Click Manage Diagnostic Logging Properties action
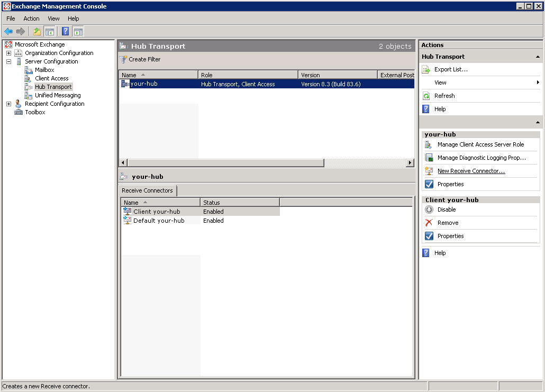Image resolution: width=545 pixels, height=392 pixels. tap(482, 158)
